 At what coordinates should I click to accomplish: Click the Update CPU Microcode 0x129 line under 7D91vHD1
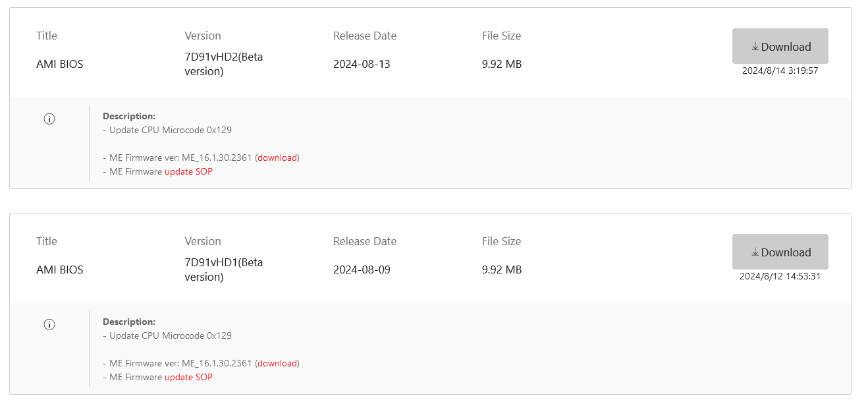coord(167,335)
